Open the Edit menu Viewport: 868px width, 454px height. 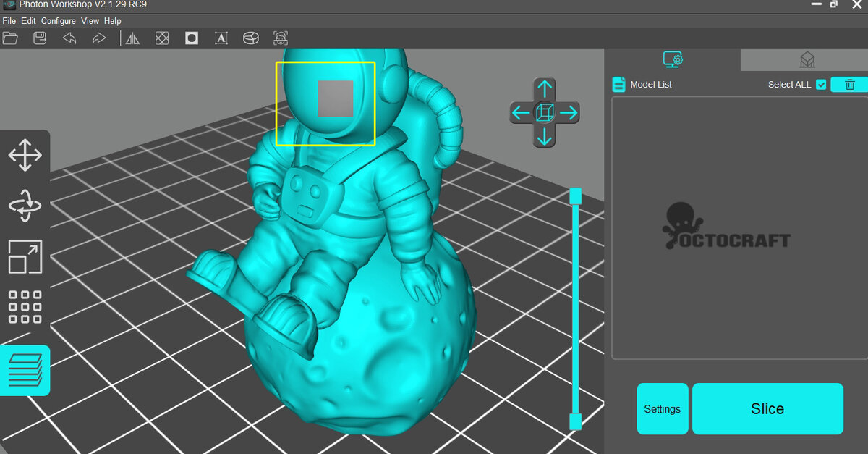tap(28, 21)
